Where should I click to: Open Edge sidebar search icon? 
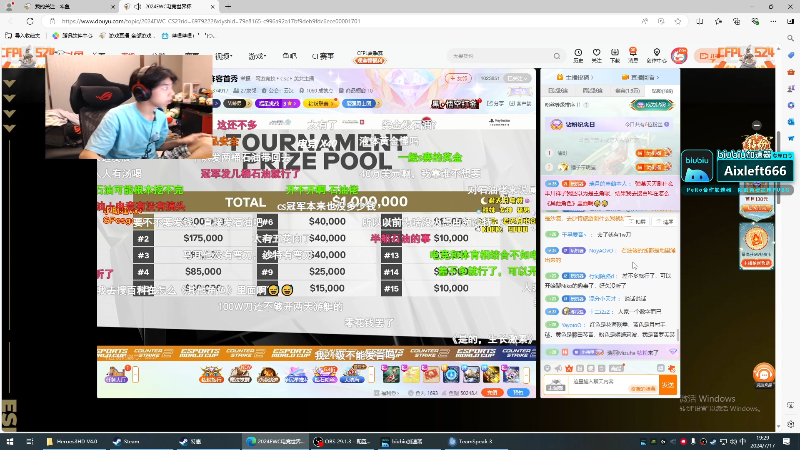791,38
